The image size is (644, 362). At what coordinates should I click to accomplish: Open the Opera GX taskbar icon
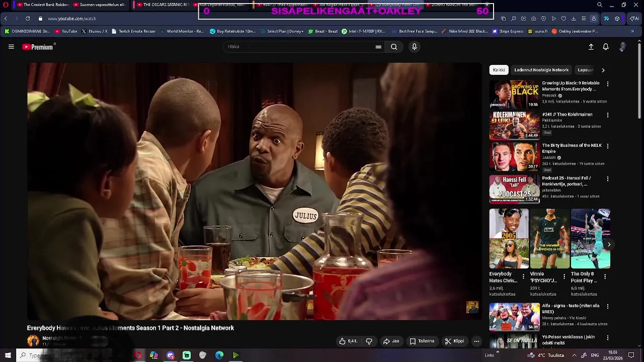click(138, 355)
